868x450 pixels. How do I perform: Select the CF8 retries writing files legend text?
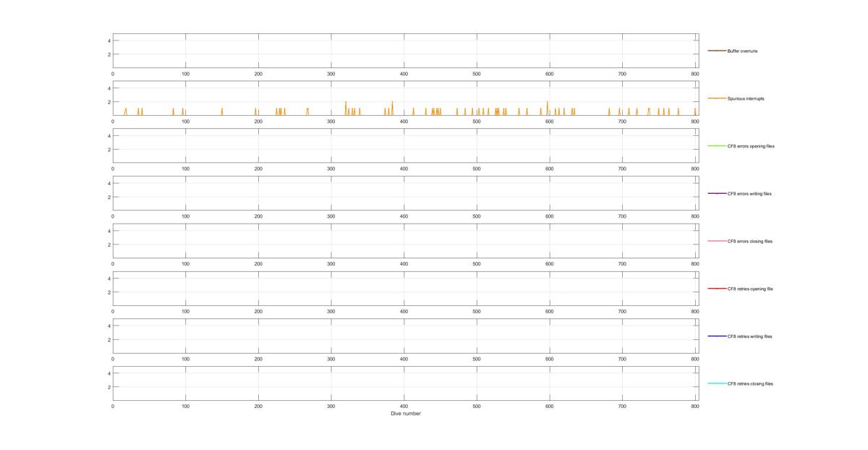point(750,336)
